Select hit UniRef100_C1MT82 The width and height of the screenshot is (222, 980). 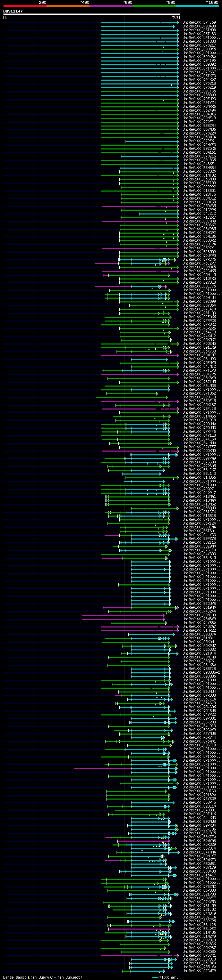tap(199, 175)
